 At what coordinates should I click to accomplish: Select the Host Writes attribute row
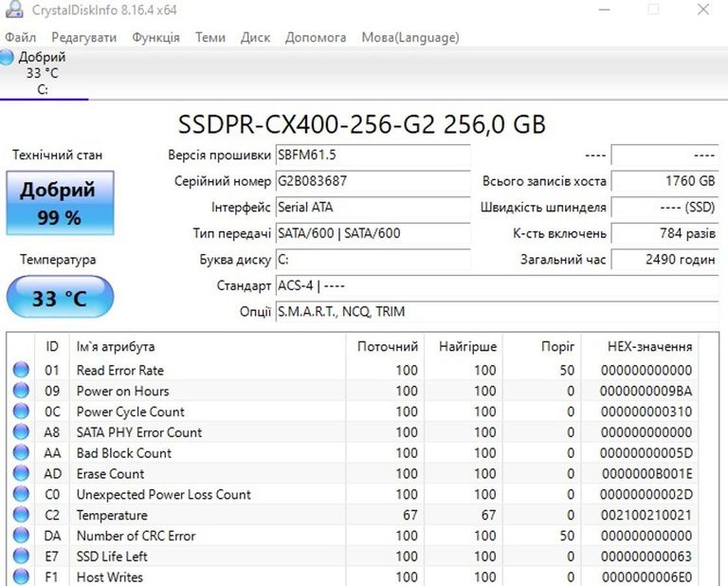click(x=355, y=577)
